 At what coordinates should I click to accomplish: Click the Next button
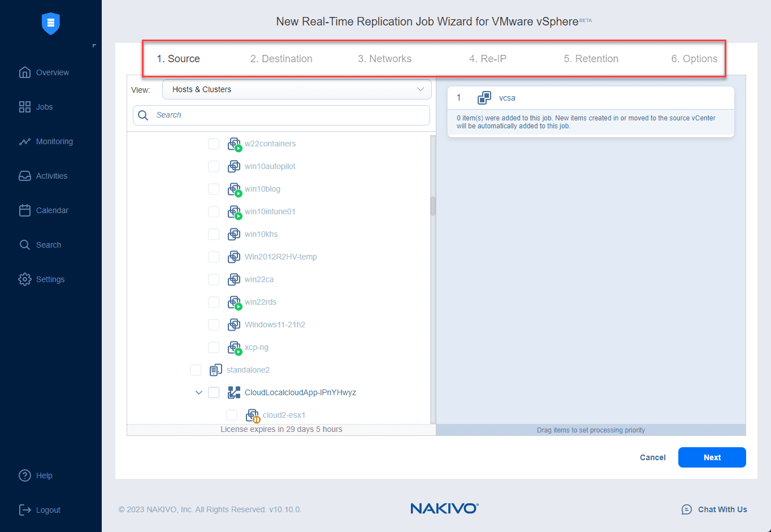coord(712,457)
